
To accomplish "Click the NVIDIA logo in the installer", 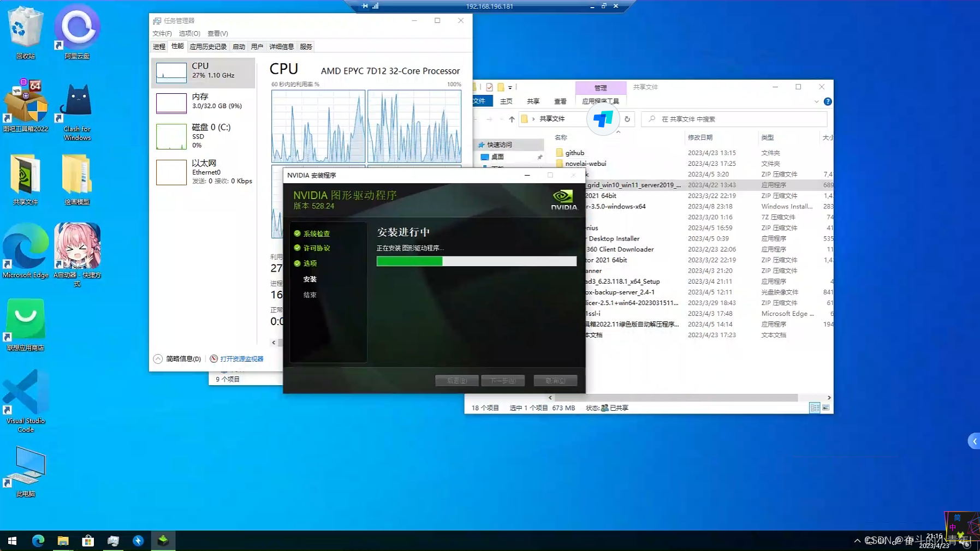I will tap(564, 198).
